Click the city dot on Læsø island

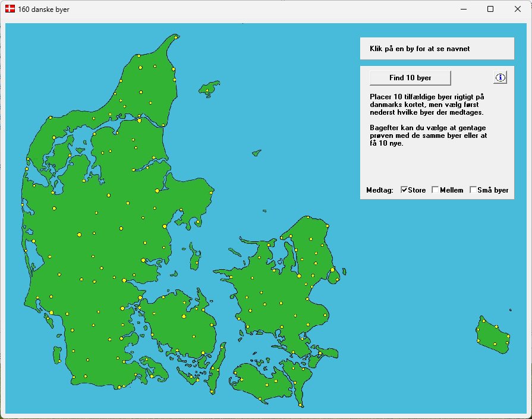pos(208,90)
